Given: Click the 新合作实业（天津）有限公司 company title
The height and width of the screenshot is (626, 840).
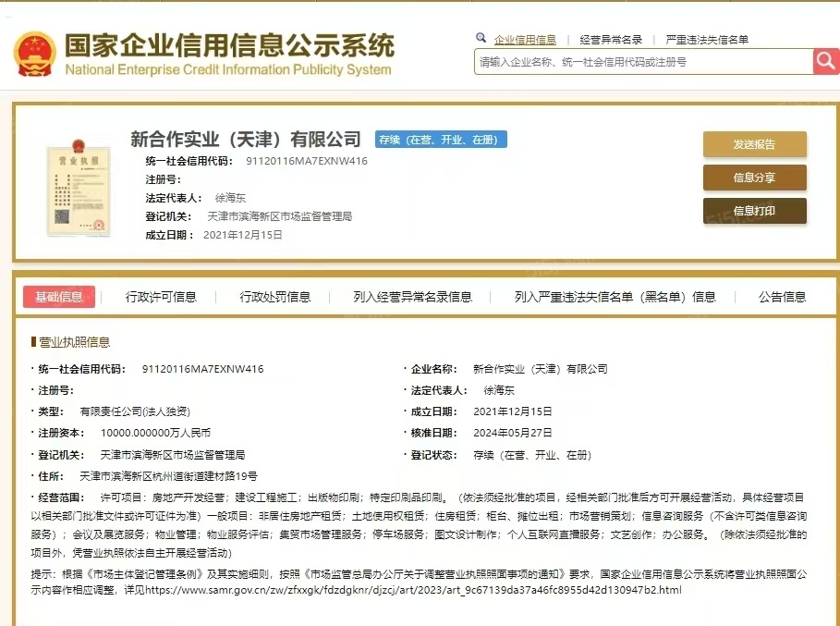Looking at the screenshot, I should [246, 140].
